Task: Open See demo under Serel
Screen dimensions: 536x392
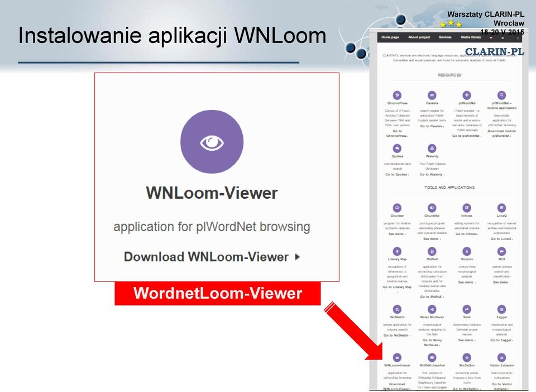Action: [x=467, y=340]
